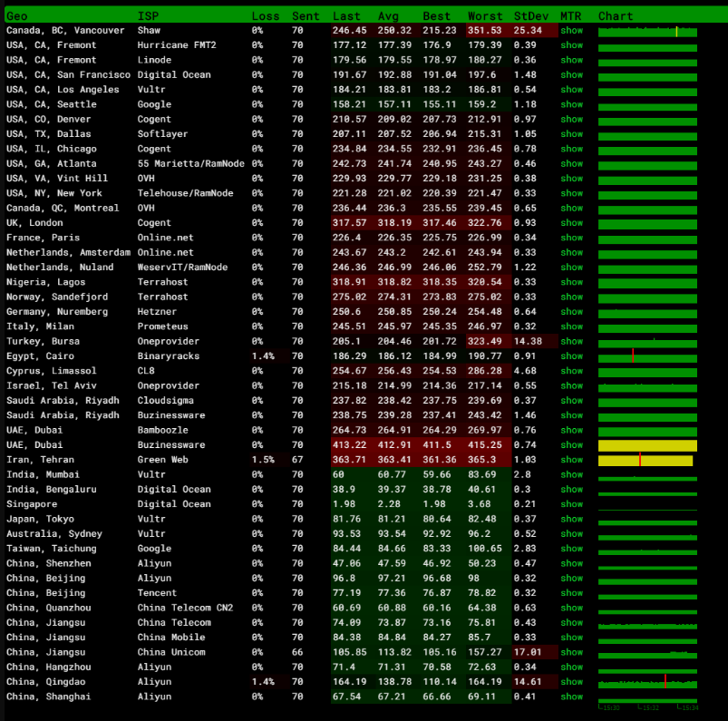
Task: Click the StDev value 17.01 for China Unicom
Action: pyautogui.click(x=528, y=652)
